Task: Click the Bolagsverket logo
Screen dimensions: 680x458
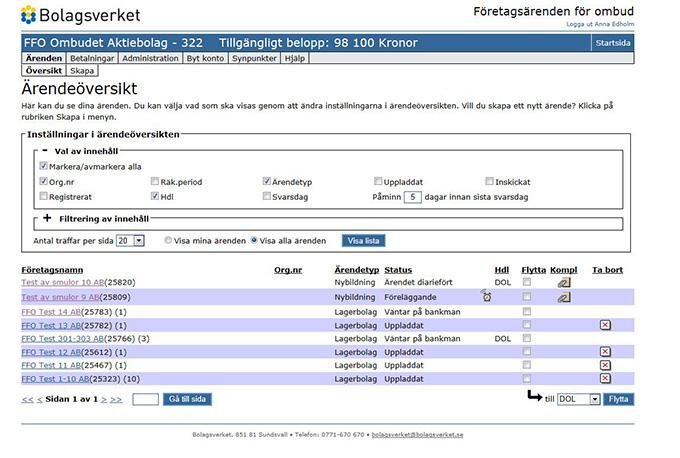Action: coord(81,15)
